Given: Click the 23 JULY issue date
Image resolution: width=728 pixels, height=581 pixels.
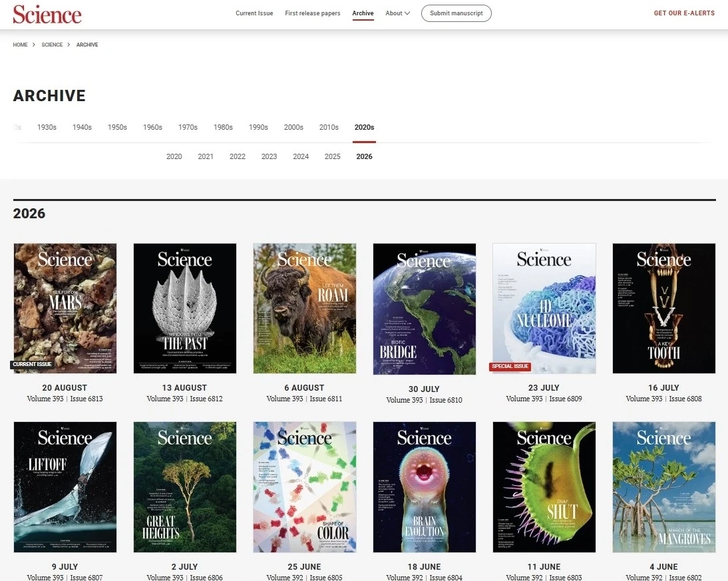Looking at the screenshot, I should pyautogui.click(x=544, y=388).
